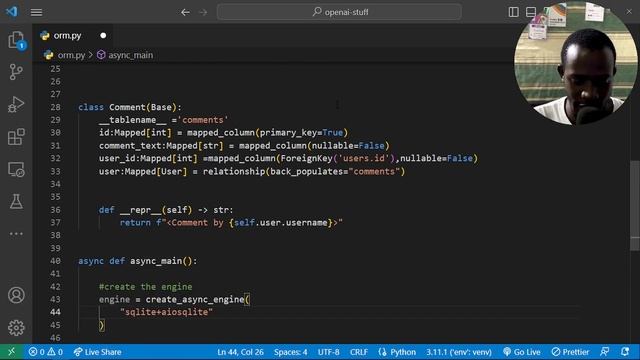Click the __tablename__ ='comments' line

click(163, 120)
